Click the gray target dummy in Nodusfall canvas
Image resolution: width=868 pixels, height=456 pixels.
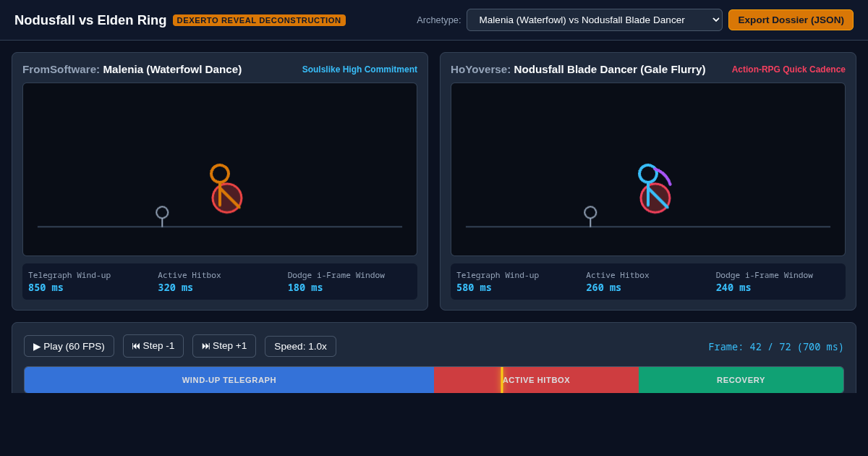[590, 216]
